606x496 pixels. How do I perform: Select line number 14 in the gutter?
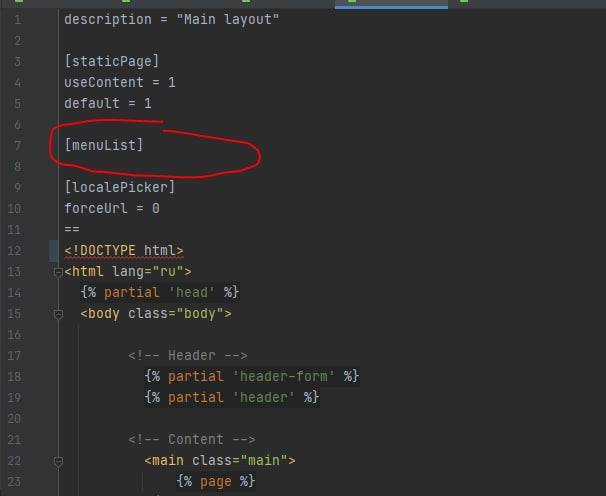click(14, 293)
